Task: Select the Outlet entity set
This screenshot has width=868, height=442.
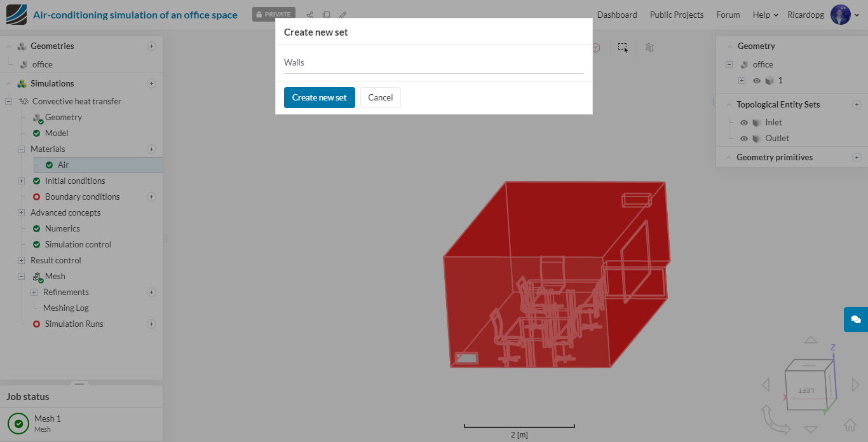Action: point(777,138)
